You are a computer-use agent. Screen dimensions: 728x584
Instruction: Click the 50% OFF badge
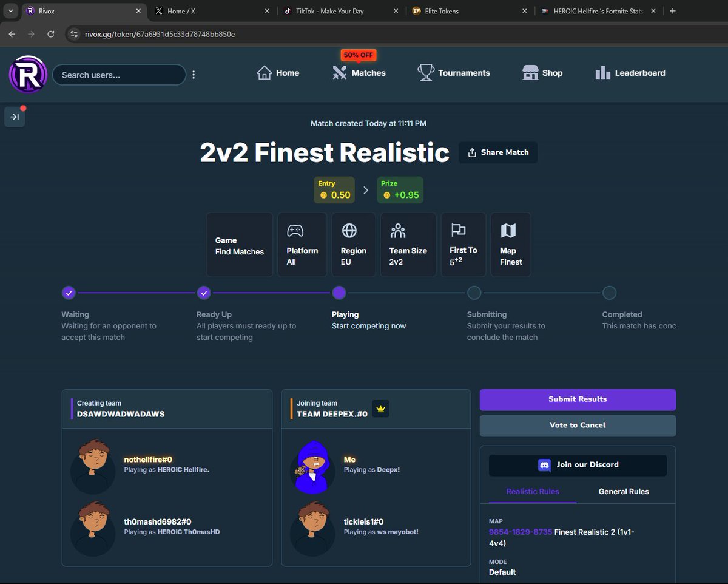pyautogui.click(x=359, y=55)
